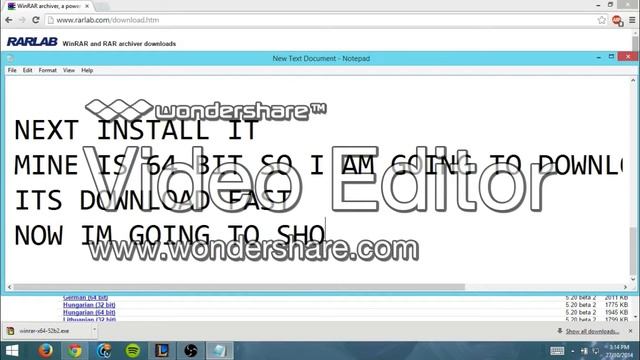Close the Chrome downloads bar
This screenshot has width=640, height=360.
tap(631, 331)
